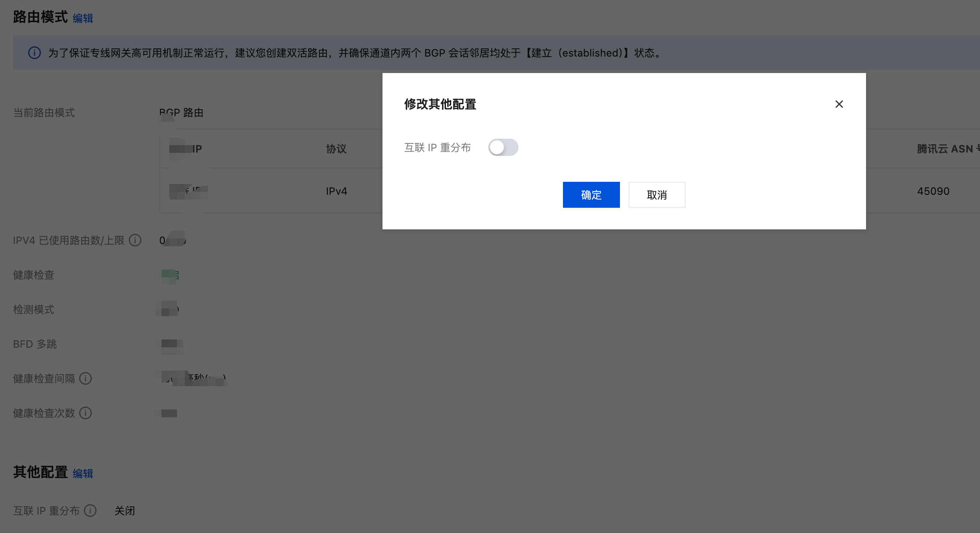Click info icon beside 健康检查间隔
The image size is (980, 533).
click(85, 379)
